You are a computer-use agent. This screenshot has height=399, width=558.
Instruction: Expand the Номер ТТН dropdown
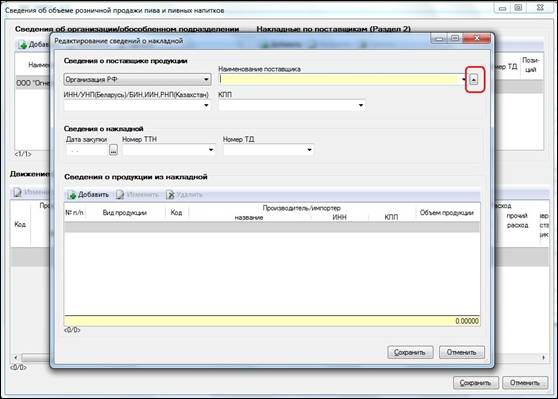click(x=211, y=150)
